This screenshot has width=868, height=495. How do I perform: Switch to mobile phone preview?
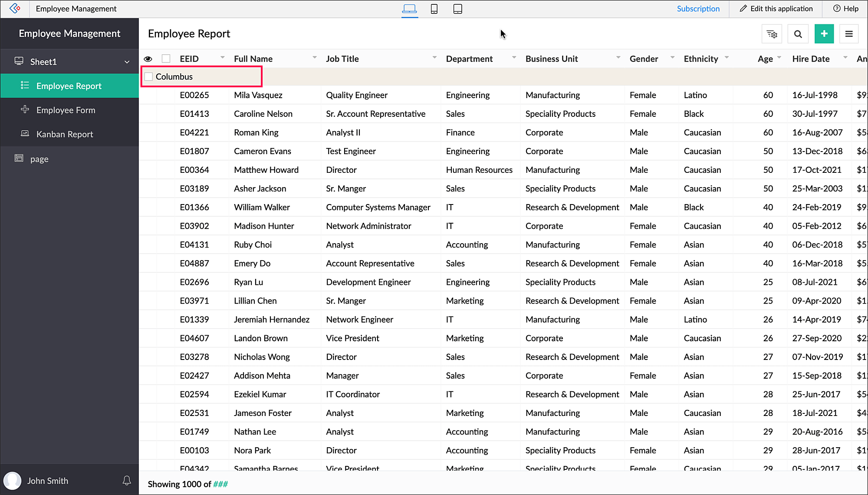point(434,9)
